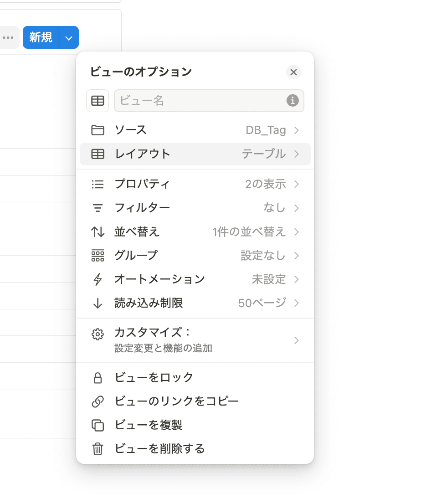
Task: Click the lock icon for ビューをロック
Action: (x=98, y=378)
